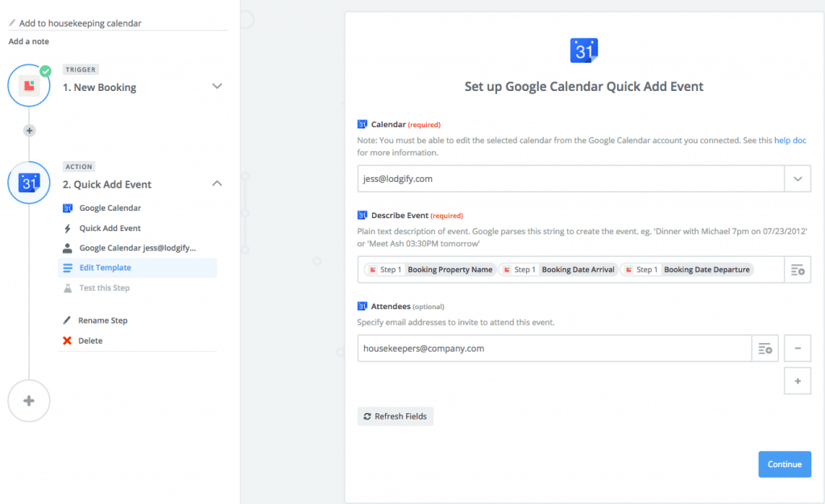Image resolution: width=825 pixels, height=504 pixels.
Task: Open the Google Calendar jess@lodgify account step
Action: (137, 248)
